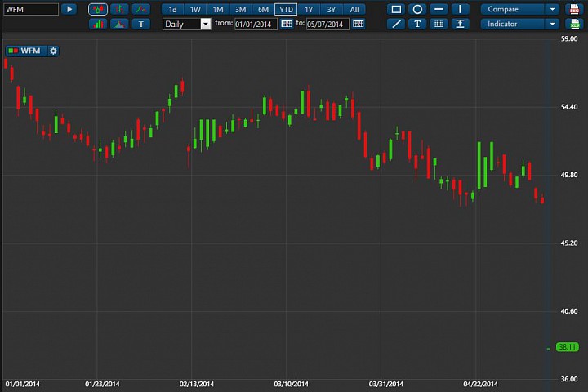This screenshot has height=392, width=588.
Task: Set the range to 3Y
Action: (x=332, y=9)
